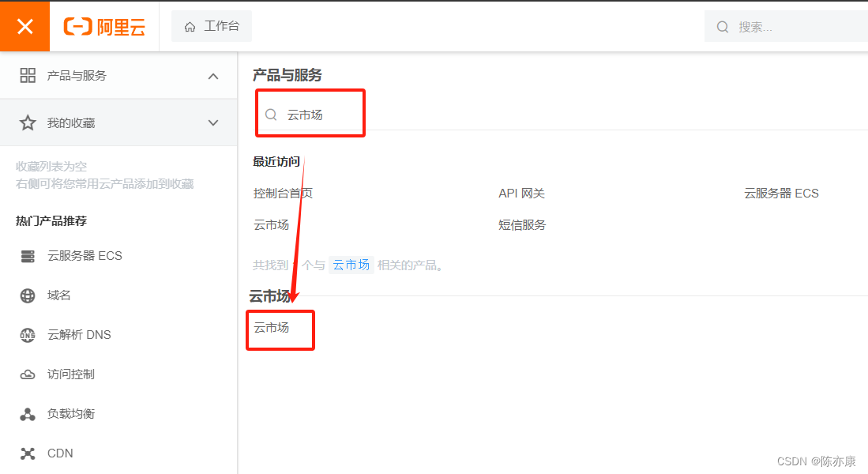This screenshot has width=868, height=474.
Task: Open CDN in the sidebar
Action: click(60, 453)
